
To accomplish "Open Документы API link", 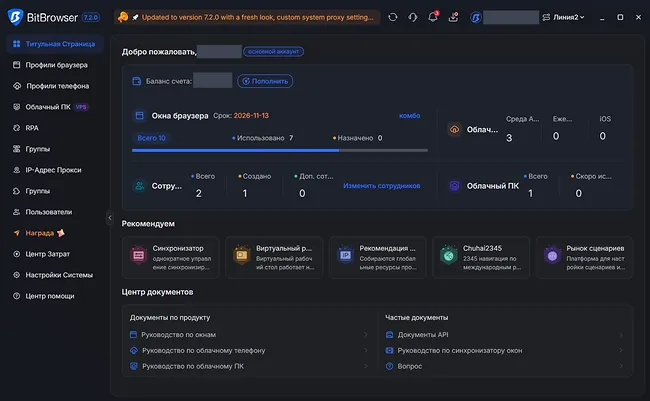I will [423, 335].
